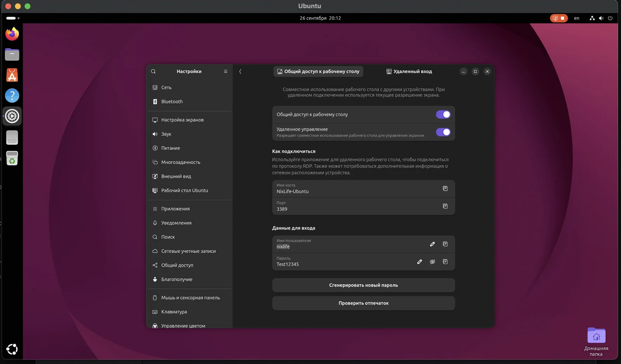The image size is (621, 364).
Task: Open Help icon in dock
Action: point(12,95)
